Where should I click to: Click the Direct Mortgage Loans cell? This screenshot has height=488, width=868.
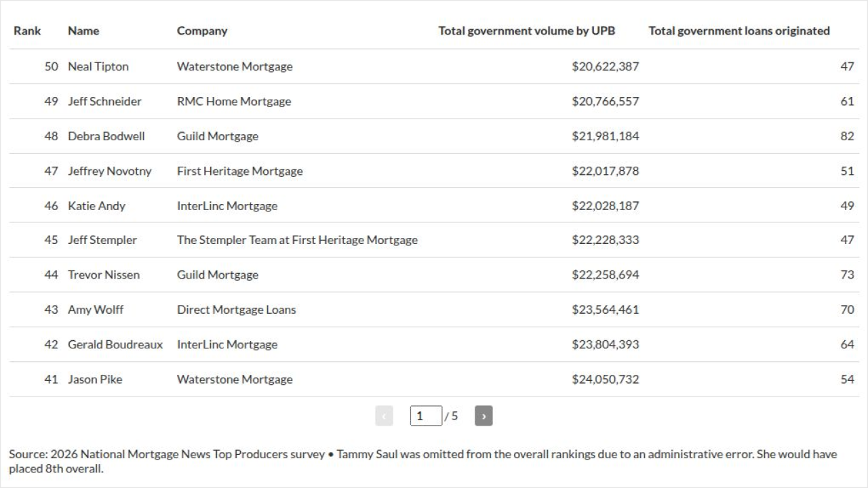coord(237,310)
